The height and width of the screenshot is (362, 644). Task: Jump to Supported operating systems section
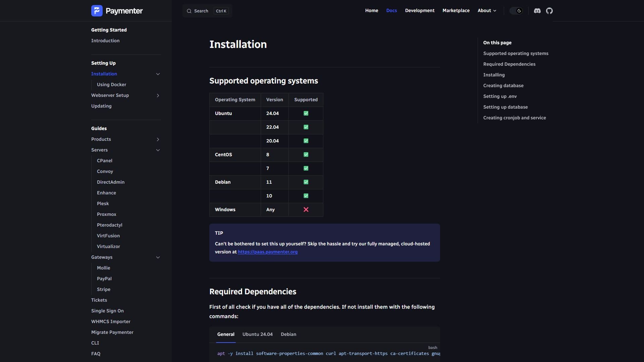516,54
